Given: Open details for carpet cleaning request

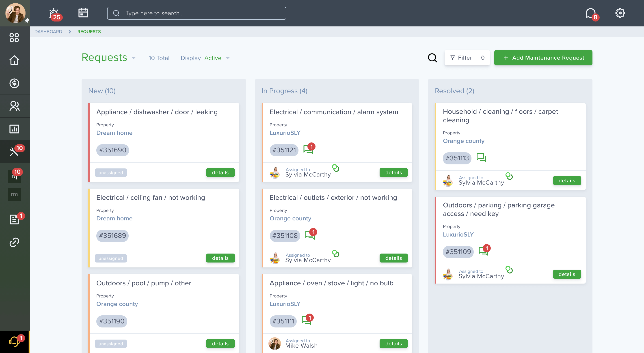Looking at the screenshot, I should [567, 180].
